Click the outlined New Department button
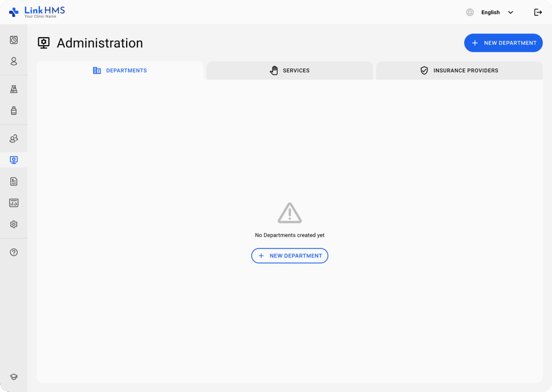The image size is (552, 392). pos(289,256)
